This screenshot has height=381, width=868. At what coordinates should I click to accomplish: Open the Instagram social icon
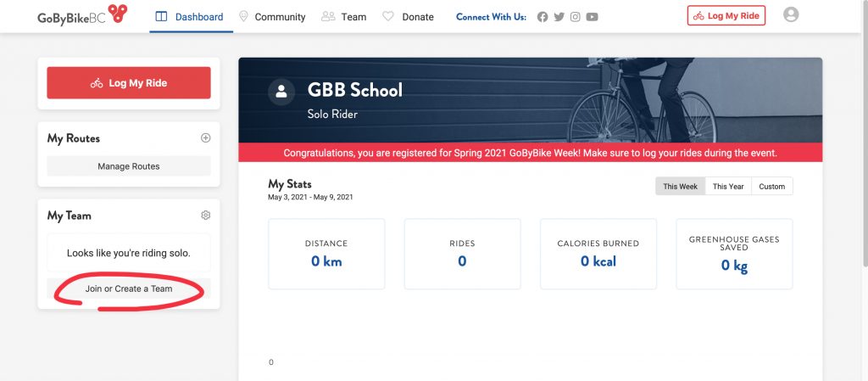click(576, 17)
